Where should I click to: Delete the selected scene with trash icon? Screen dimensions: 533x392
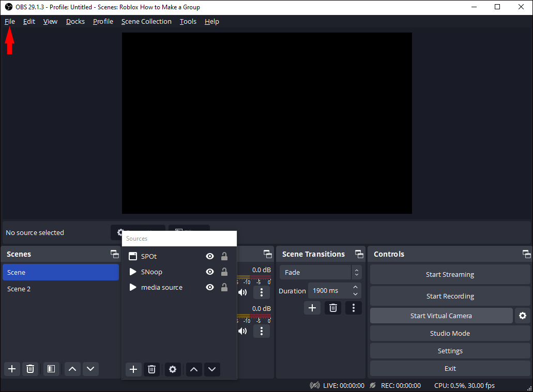(x=31, y=369)
